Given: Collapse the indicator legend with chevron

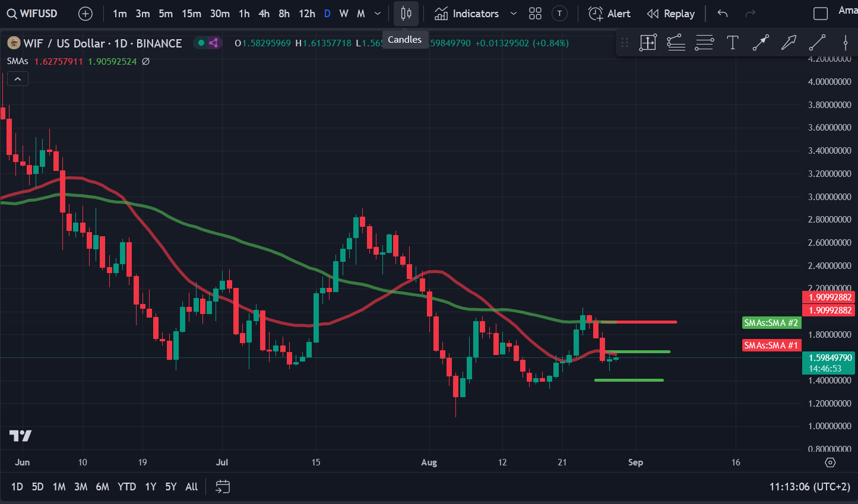Looking at the screenshot, I should pyautogui.click(x=18, y=79).
